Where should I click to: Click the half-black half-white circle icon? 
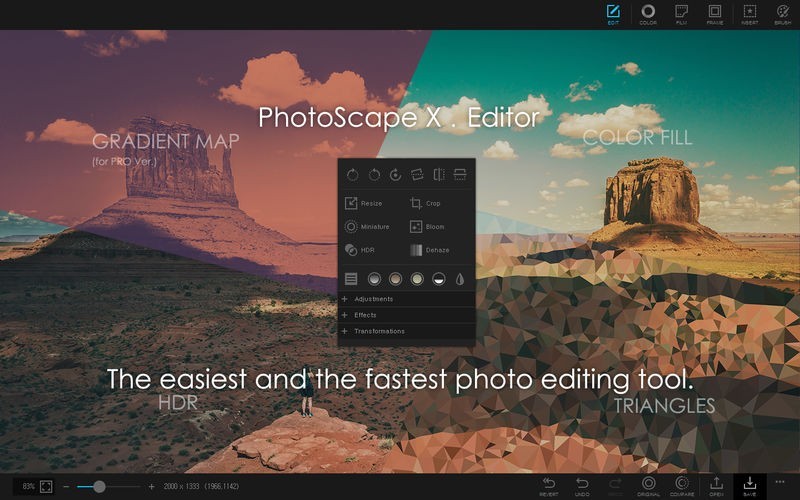coord(439,279)
